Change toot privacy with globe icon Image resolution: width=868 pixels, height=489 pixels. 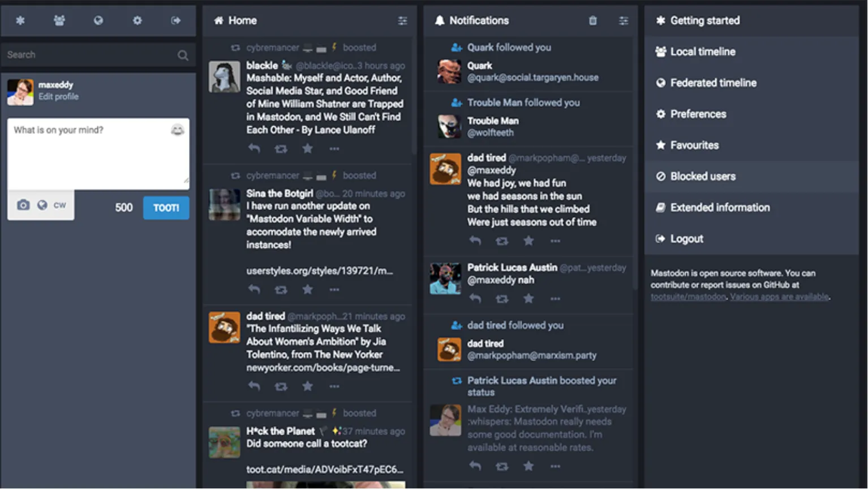[42, 205]
